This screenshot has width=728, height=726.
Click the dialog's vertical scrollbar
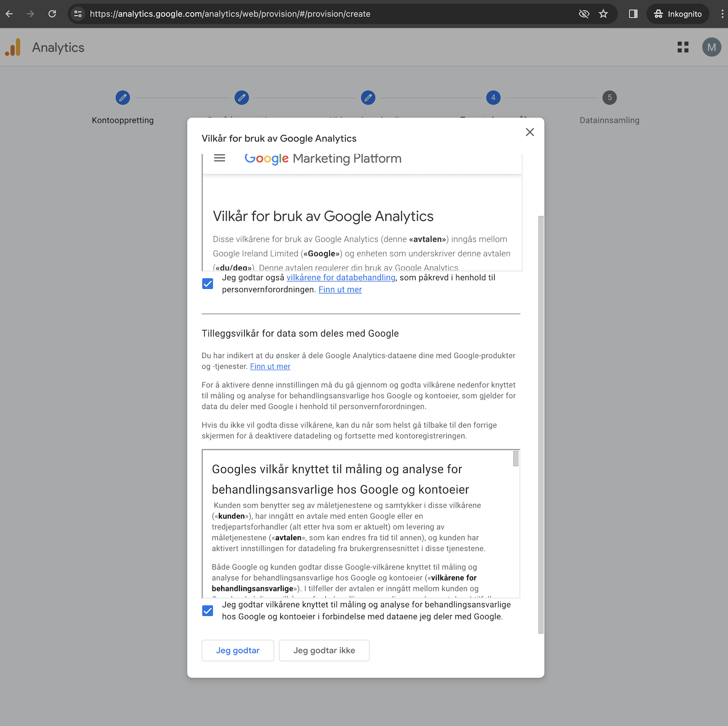click(541, 424)
